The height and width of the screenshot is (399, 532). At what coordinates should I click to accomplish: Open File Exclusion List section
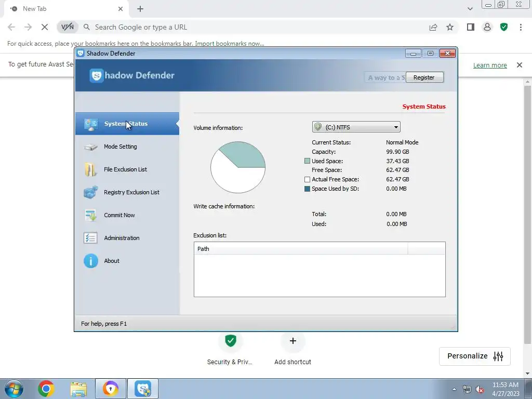point(125,169)
